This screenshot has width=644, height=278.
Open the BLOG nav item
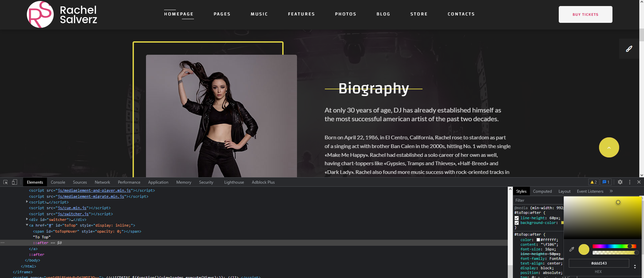(383, 14)
